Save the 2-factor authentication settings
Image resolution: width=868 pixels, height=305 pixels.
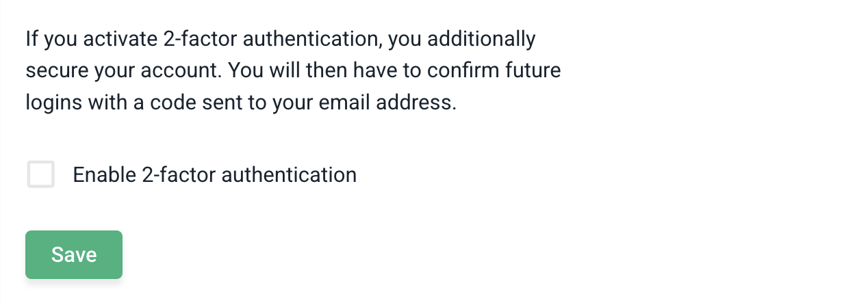pyautogui.click(x=74, y=255)
